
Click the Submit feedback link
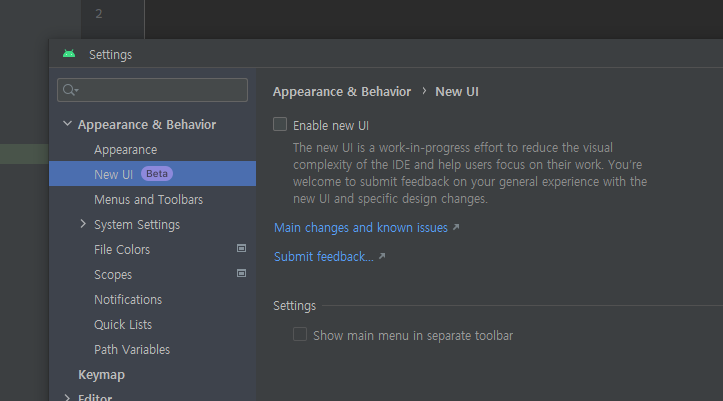pos(324,256)
